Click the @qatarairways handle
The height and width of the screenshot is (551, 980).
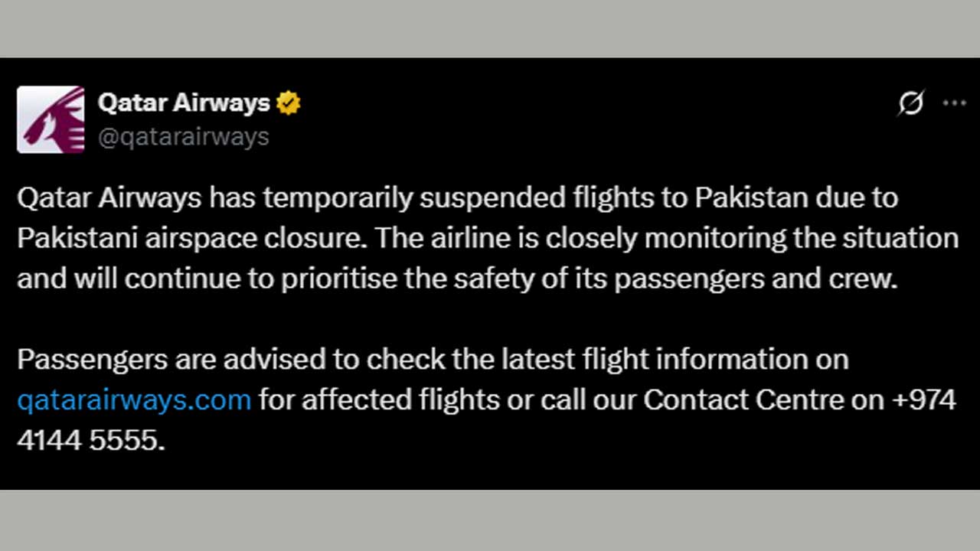pyautogui.click(x=184, y=137)
